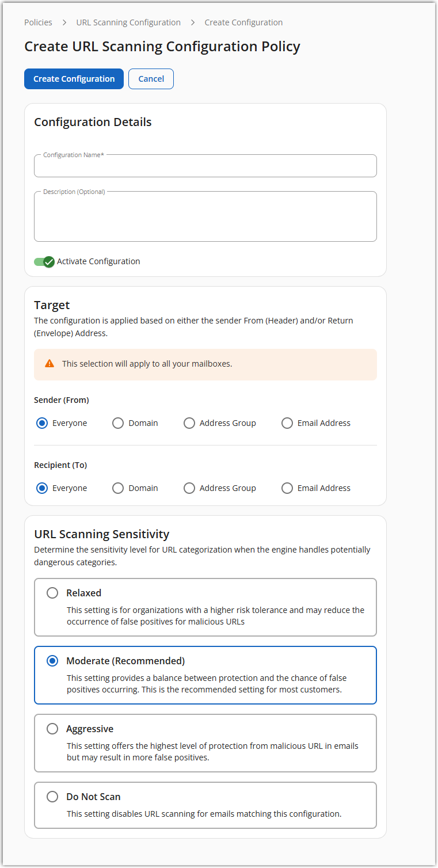438x868 pixels.
Task: Choose Email Address for Sender (From)
Action: [287, 424]
